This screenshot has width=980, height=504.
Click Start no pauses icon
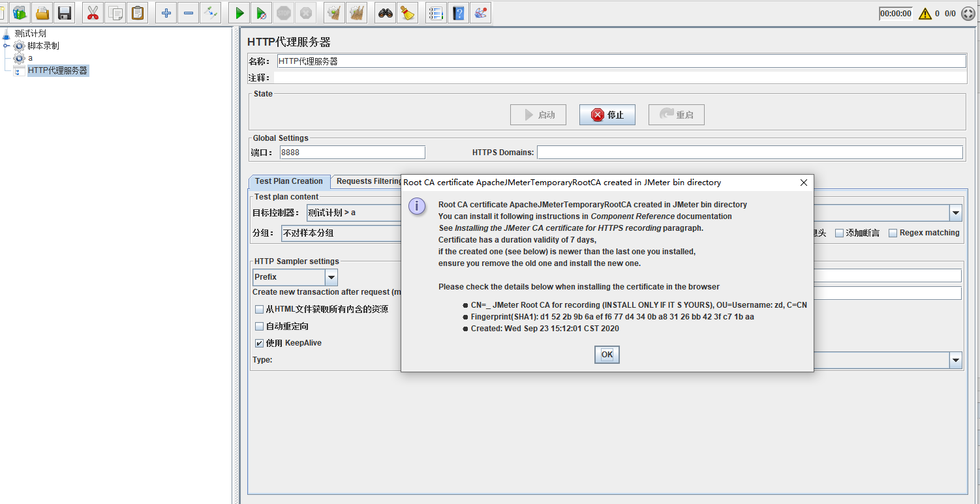tap(262, 12)
